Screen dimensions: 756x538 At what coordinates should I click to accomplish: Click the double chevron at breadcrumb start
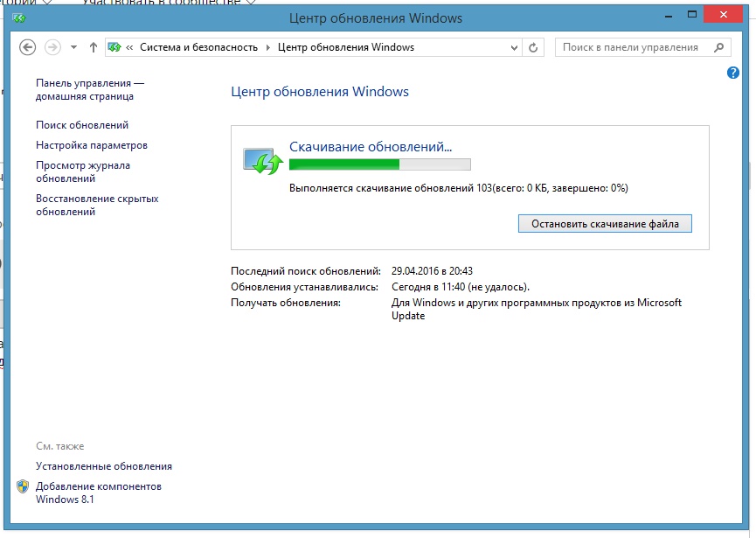(129, 47)
